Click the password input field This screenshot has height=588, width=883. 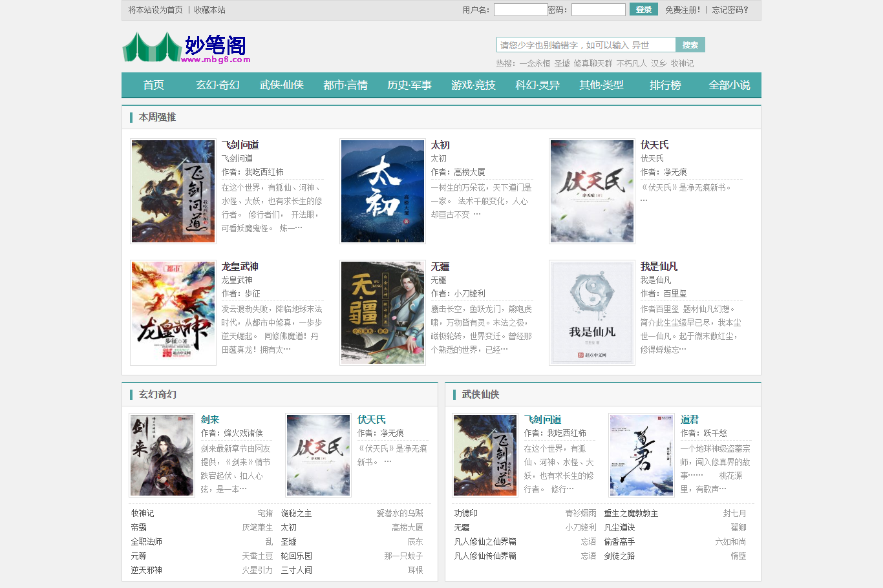[598, 10]
